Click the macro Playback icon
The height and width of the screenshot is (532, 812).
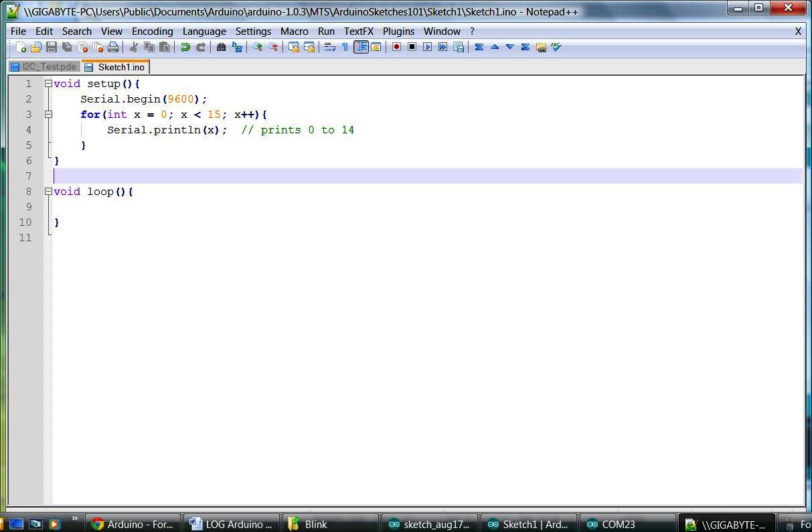(427, 47)
